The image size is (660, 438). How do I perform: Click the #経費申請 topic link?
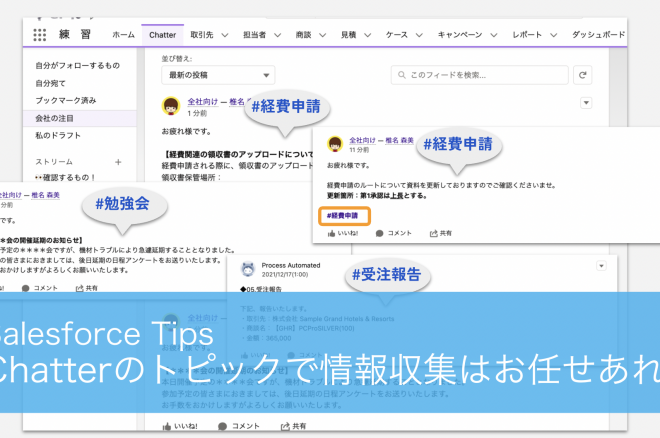click(342, 216)
